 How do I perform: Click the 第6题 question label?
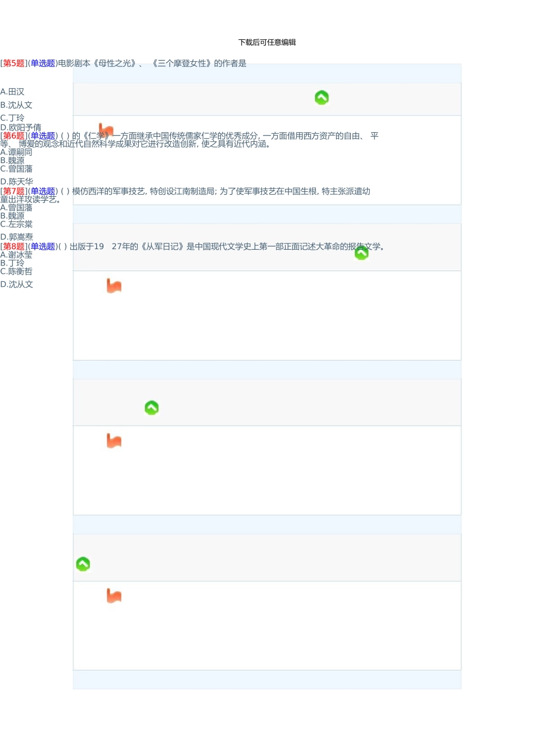[14, 136]
